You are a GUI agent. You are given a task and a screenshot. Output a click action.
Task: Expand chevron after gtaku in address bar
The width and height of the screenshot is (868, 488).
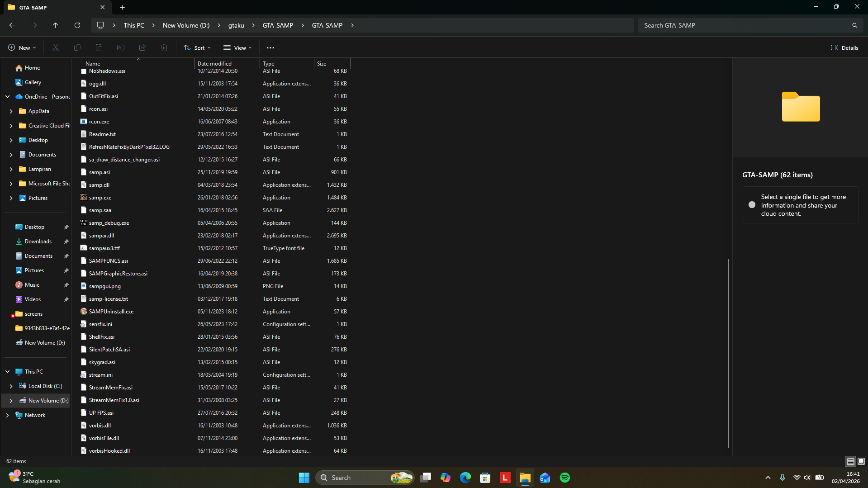(x=253, y=25)
